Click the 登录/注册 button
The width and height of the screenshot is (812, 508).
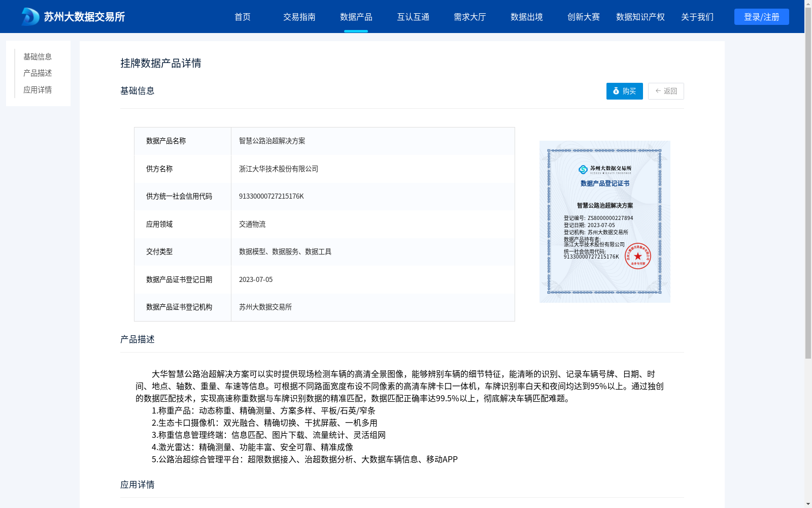coord(762,17)
